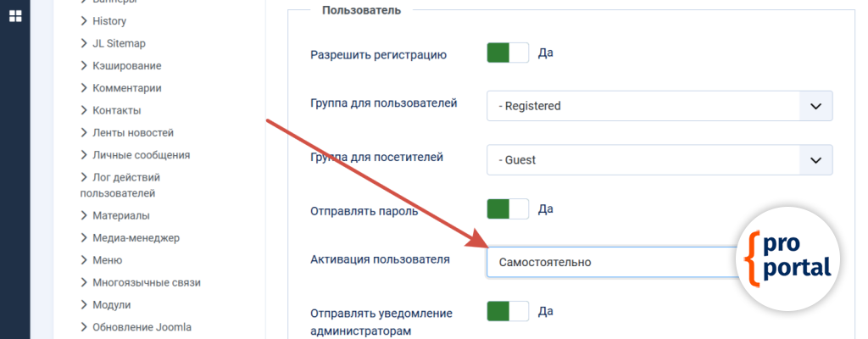Open the Контакты settings item

tap(117, 110)
